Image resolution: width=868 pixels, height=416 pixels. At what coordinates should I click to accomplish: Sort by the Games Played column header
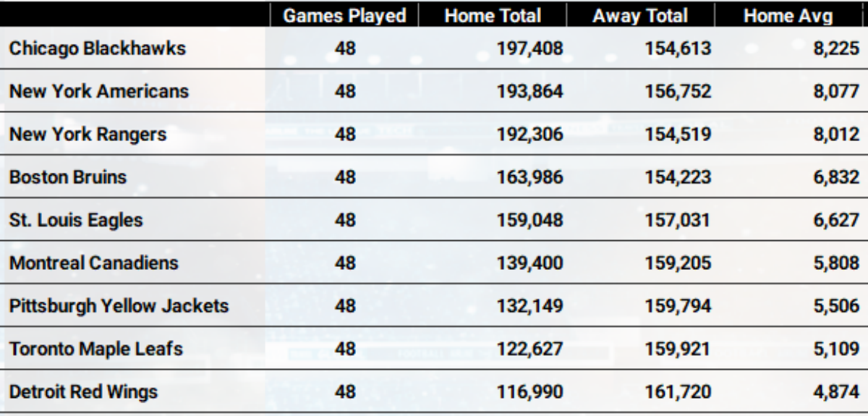click(345, 17)
